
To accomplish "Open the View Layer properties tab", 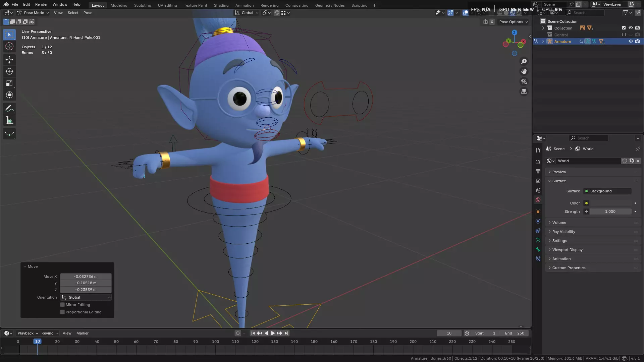I will [538, 181].
